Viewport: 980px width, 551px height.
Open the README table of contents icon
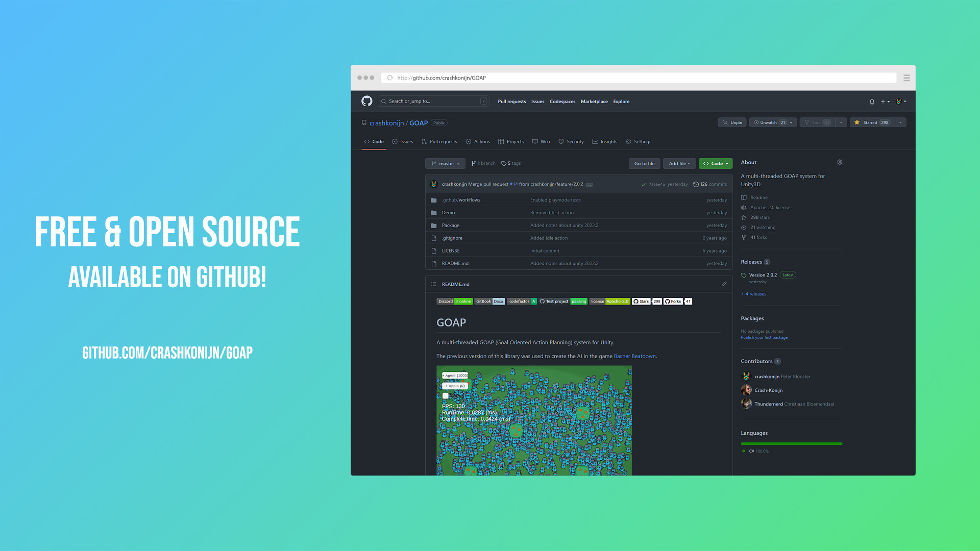point(433,284)
